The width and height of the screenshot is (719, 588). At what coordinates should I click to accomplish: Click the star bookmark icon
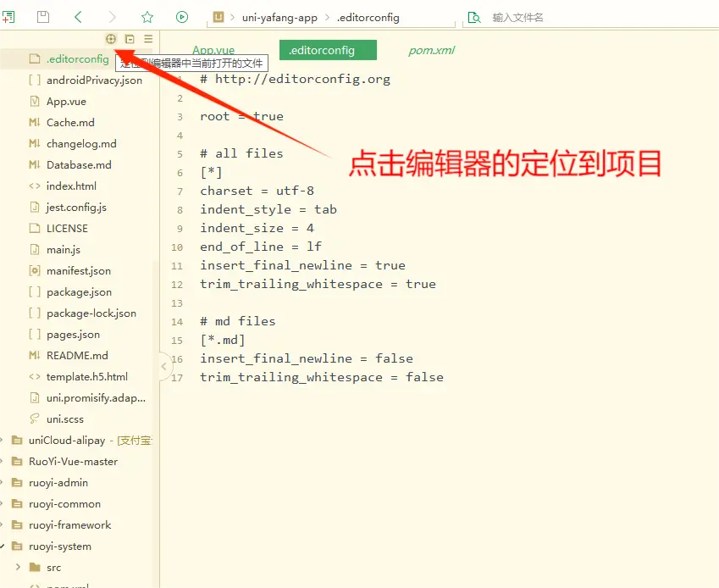(147, 17)
